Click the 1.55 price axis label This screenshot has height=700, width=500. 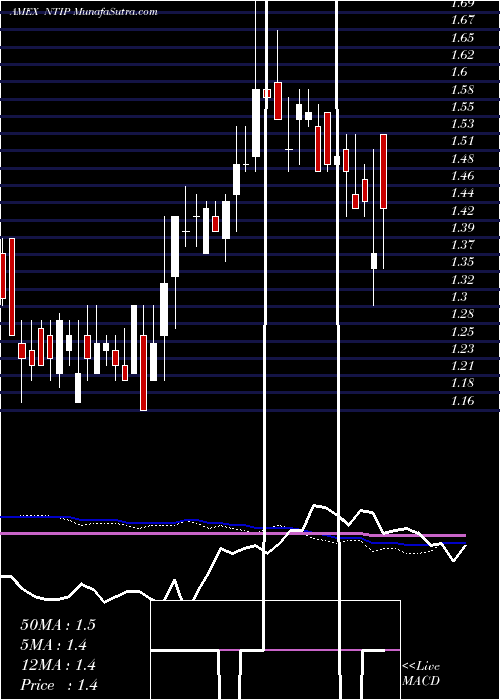pos(462,107)
